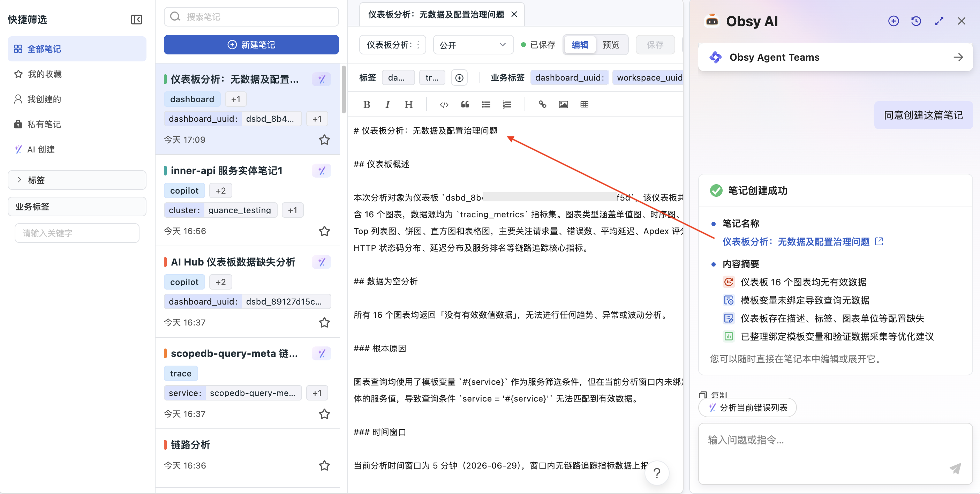Open Obsy Agent Teams
Screen dimensions: 980x494
835,57
